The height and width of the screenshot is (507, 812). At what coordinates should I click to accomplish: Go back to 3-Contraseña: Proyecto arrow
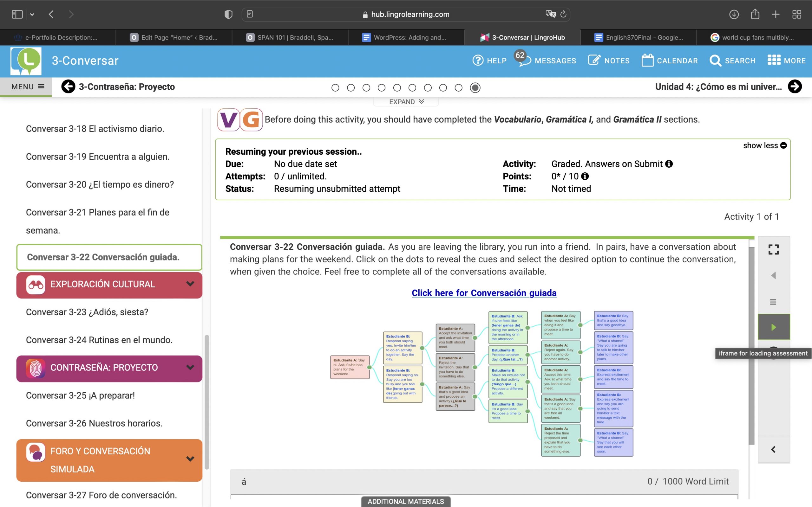point(68,87)
